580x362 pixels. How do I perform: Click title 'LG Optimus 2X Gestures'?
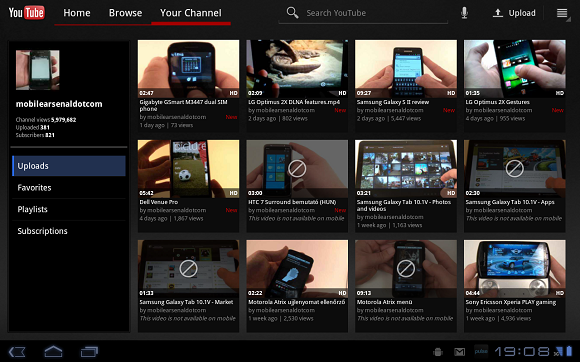point(498,102)
